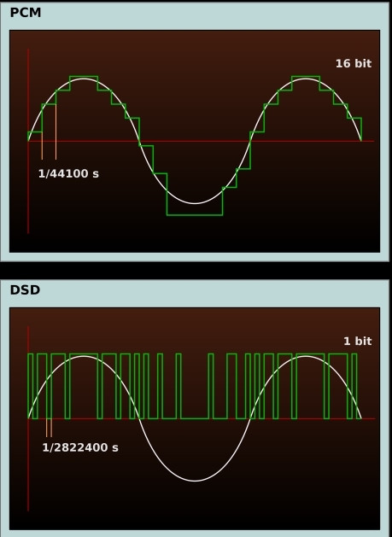Click the red vertical axis in PCM graph
Viewport: 392px width, 537px height.
pos(28,141)
